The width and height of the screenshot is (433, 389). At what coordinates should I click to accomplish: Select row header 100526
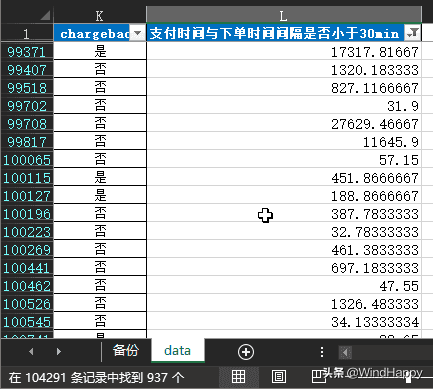[27, 304]
